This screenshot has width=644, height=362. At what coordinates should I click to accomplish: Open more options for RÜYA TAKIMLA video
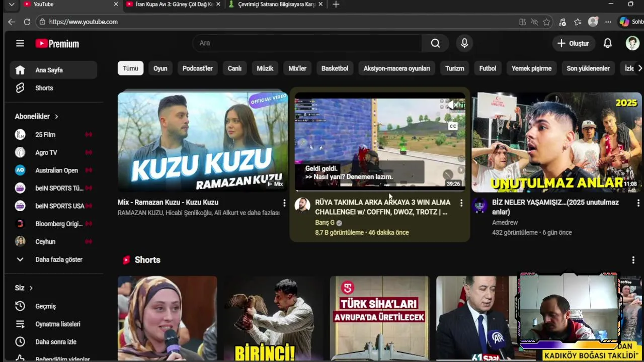coord(461,203)
